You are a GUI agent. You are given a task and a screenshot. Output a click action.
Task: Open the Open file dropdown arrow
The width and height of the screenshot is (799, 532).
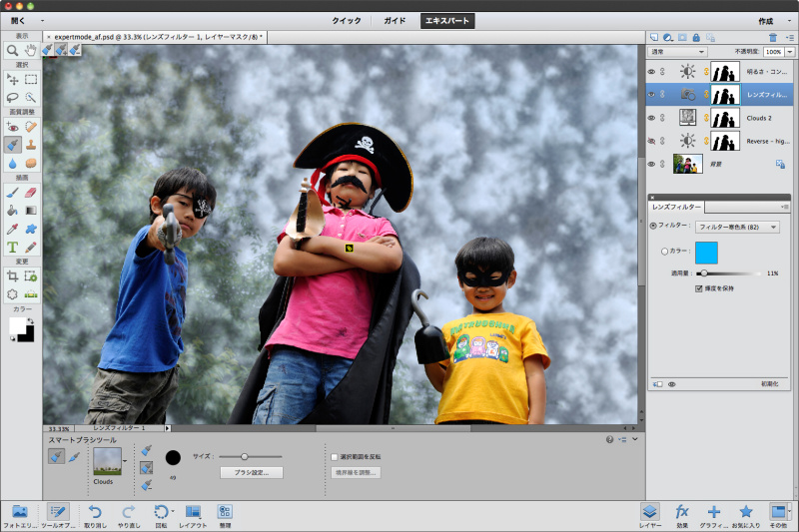click(x=42, y=21)
